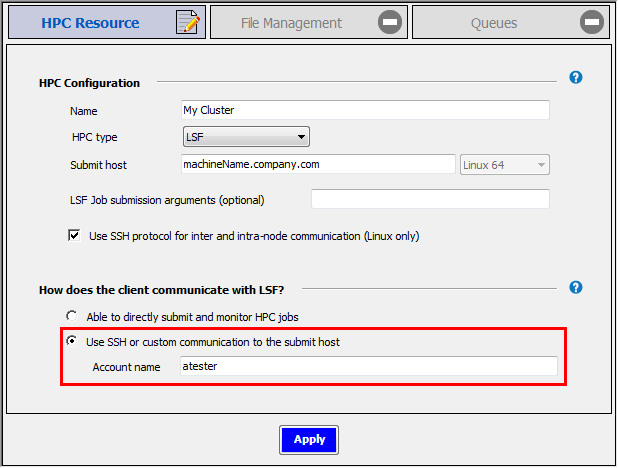Open help icon for client communication section
This screenshot has height=468, width=618.
[x=576, y=288]
